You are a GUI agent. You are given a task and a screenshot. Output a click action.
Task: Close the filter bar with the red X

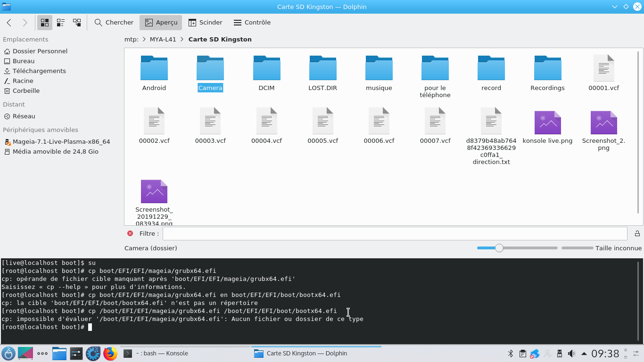(130, 233)
